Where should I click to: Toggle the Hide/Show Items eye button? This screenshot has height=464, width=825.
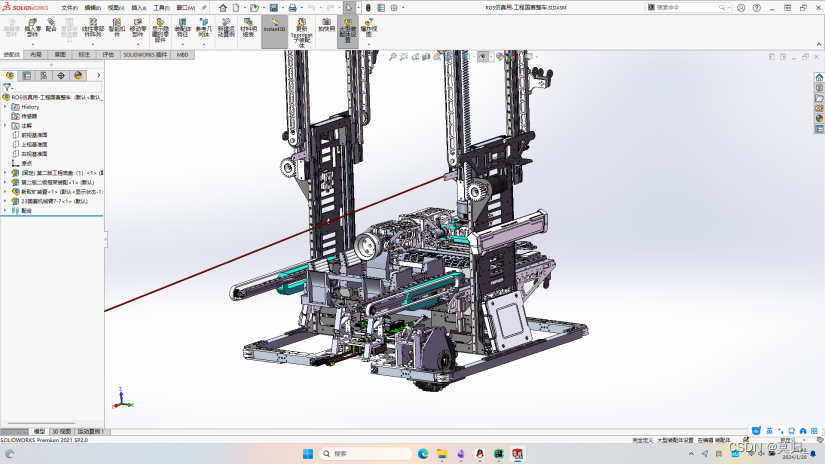[x=482, y=56]
